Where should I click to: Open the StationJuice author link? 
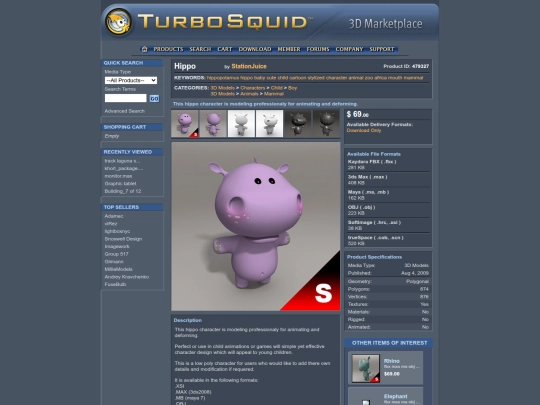(x=249, y=66)
